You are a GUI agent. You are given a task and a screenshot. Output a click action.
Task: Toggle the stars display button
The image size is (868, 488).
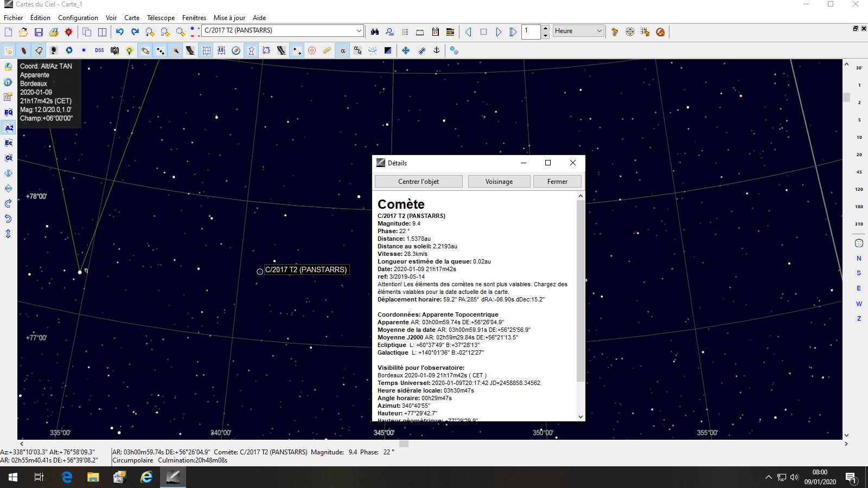(9, 50)
